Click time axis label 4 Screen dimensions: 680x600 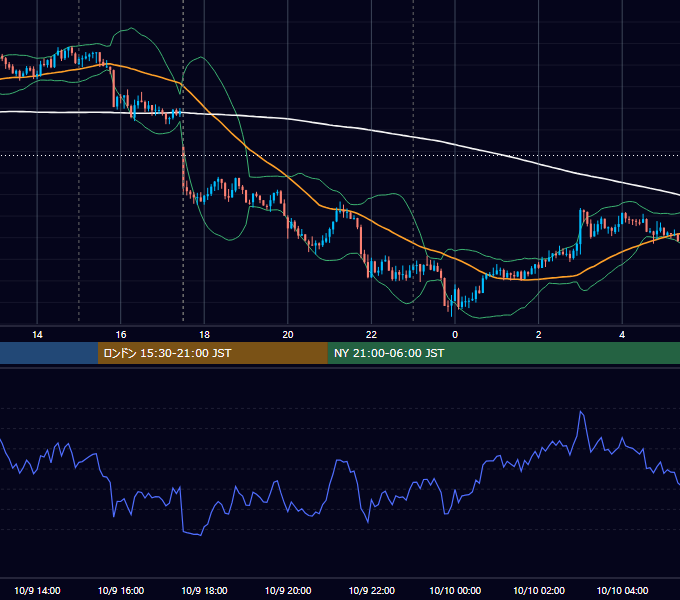tap(622, 335)
